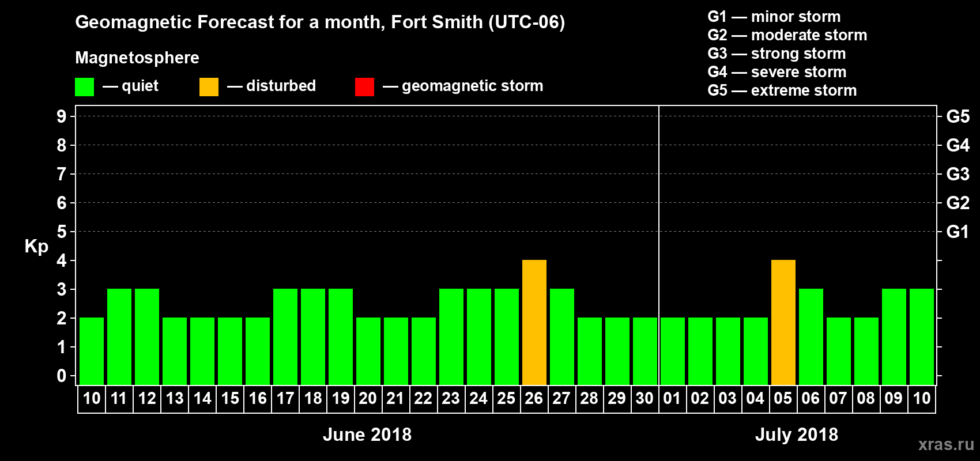Viewport: 980px width, 461px height.
Task: Click the 'quiet' legend label
Action: (140, 86)
